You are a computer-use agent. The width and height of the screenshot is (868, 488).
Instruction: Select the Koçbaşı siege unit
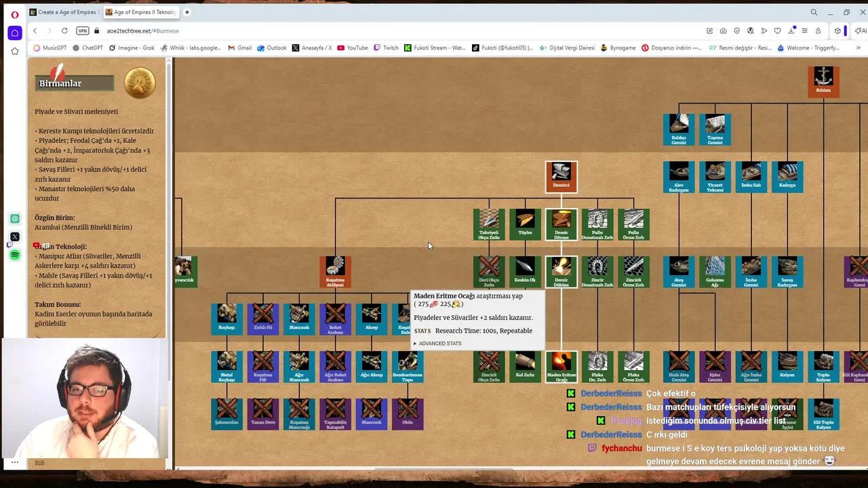pos(226,319)
